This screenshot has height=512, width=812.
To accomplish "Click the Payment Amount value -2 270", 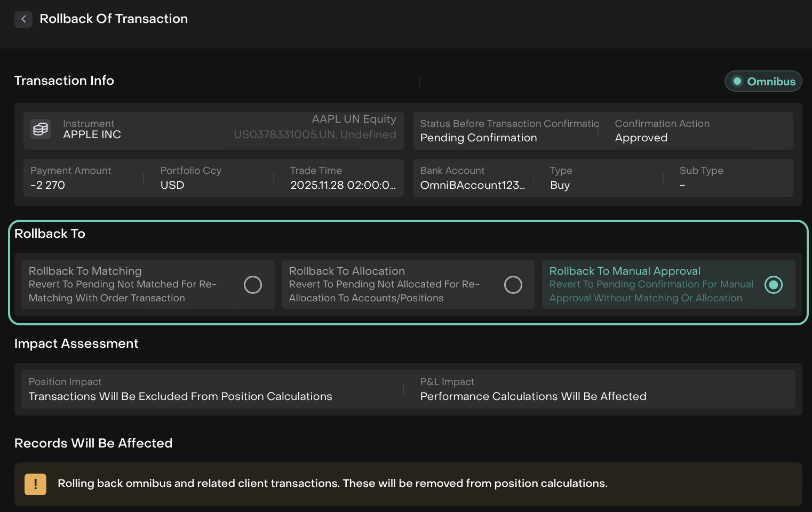I will pyautogui.click(x=47, y=185).
